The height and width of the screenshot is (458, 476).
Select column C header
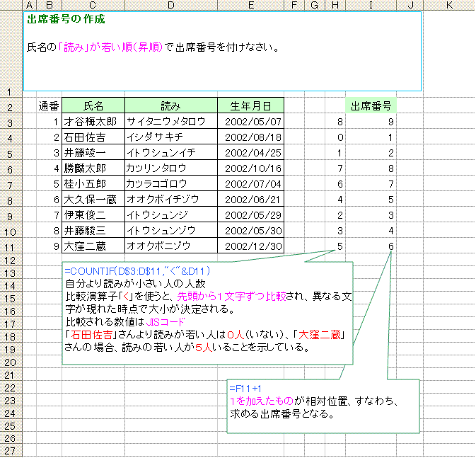[93, 5]
